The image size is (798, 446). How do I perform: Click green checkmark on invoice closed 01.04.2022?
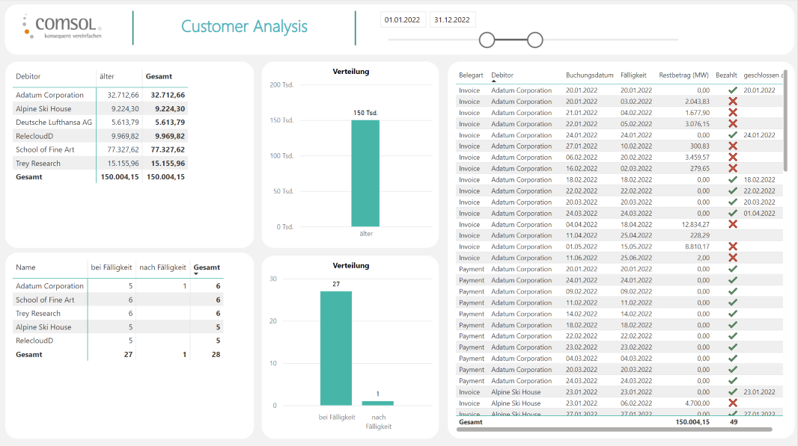point(733,213)
